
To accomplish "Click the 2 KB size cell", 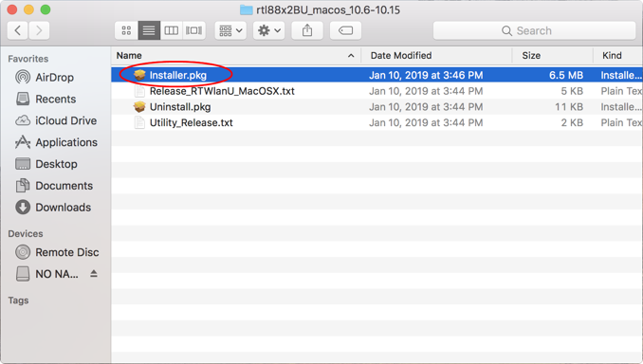I will click(572, 122).
